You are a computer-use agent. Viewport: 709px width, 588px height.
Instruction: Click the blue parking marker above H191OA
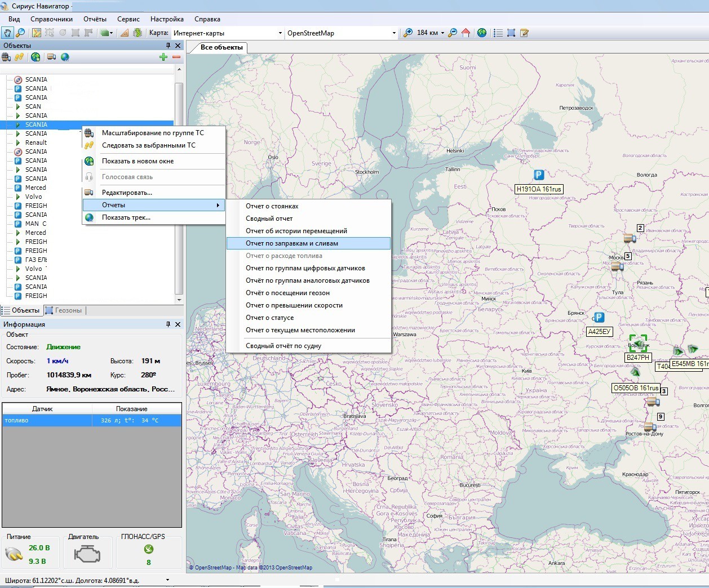point(539,175)
